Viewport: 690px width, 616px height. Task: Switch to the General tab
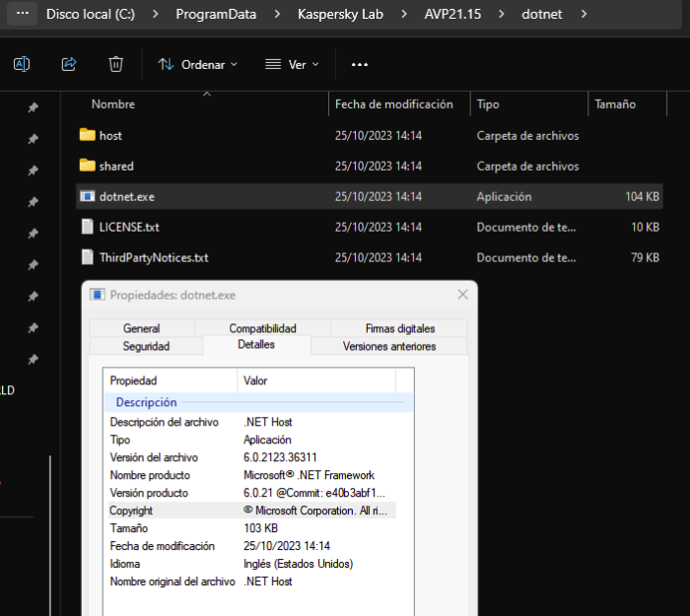[x=142, y=328]
